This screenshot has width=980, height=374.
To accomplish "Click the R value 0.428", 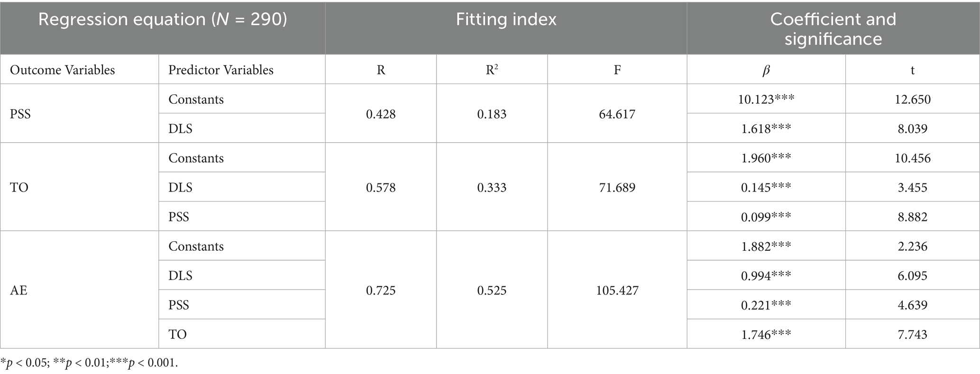I will coord(381,114).
